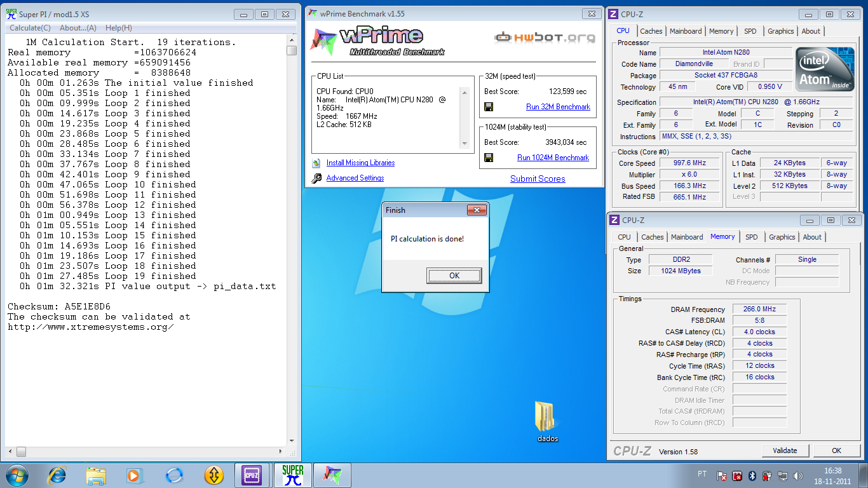Switch to Super PI via its taskbar icon

coord(292,475)
